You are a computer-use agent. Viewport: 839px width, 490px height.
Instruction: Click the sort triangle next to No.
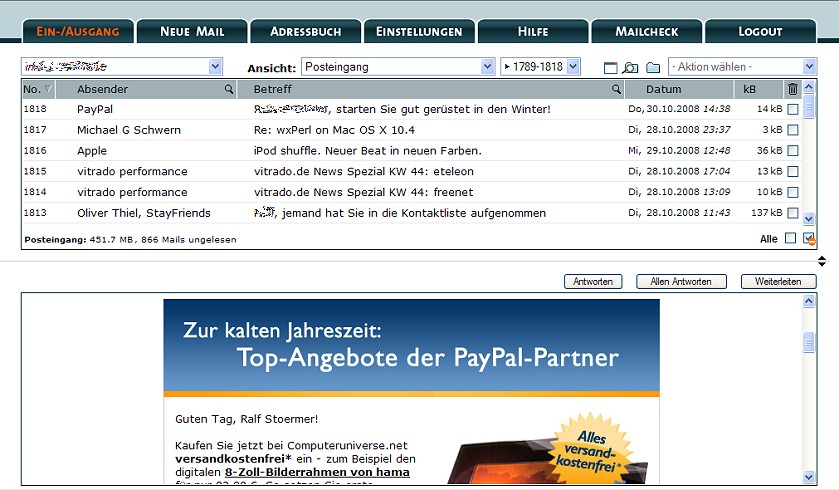(48, 89)
